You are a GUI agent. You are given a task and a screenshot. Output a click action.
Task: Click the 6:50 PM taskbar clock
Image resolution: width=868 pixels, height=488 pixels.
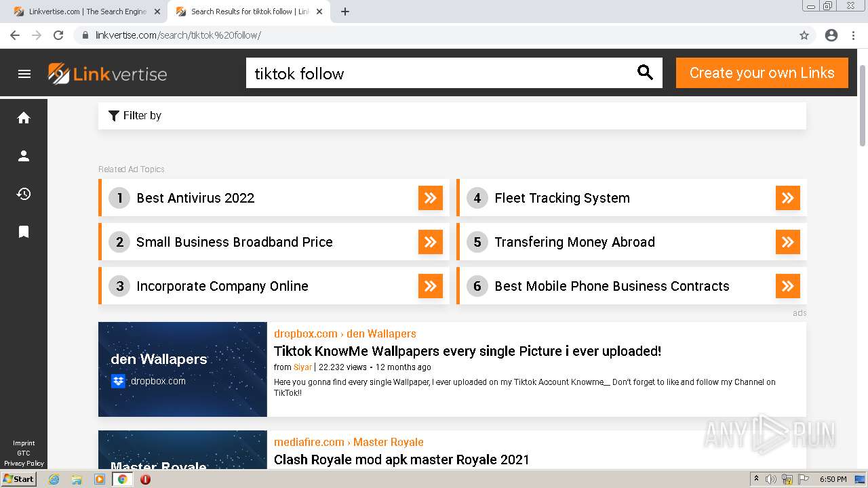coord(833,479)
